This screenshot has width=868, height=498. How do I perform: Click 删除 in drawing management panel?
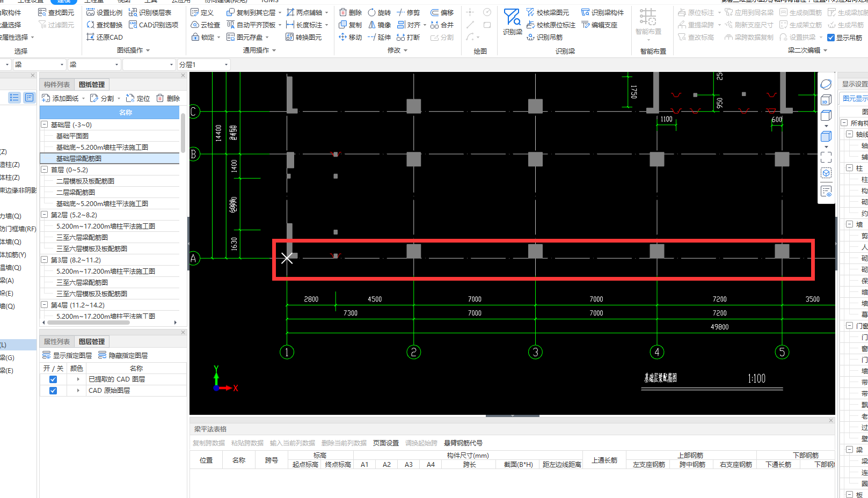(168, 98)
